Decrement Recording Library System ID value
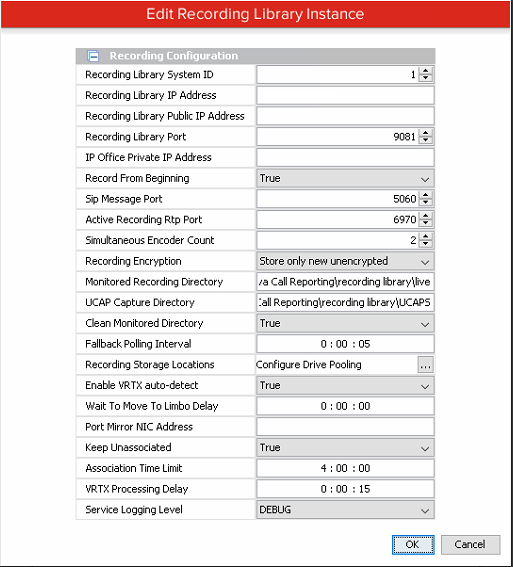Image resolution: width=513 pixels, height=567 pixels. pyautogui.click(x=426, y=78)
